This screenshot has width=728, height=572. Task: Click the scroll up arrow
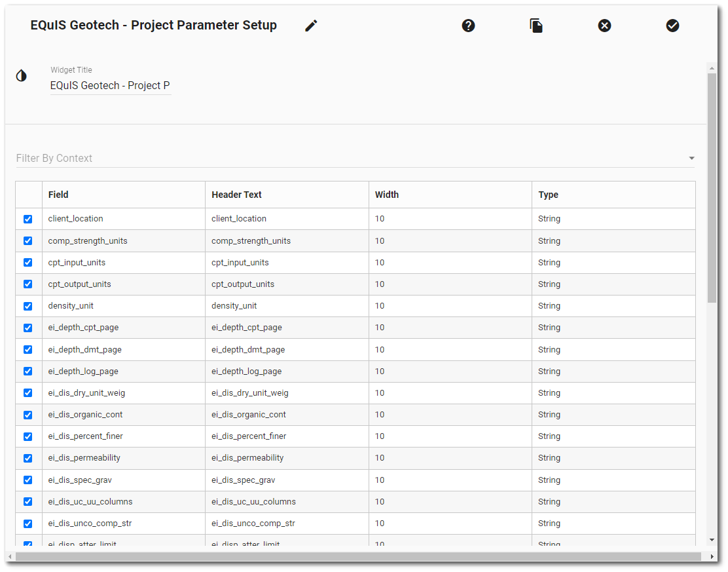pyautogui.click(x=712, y=68)
